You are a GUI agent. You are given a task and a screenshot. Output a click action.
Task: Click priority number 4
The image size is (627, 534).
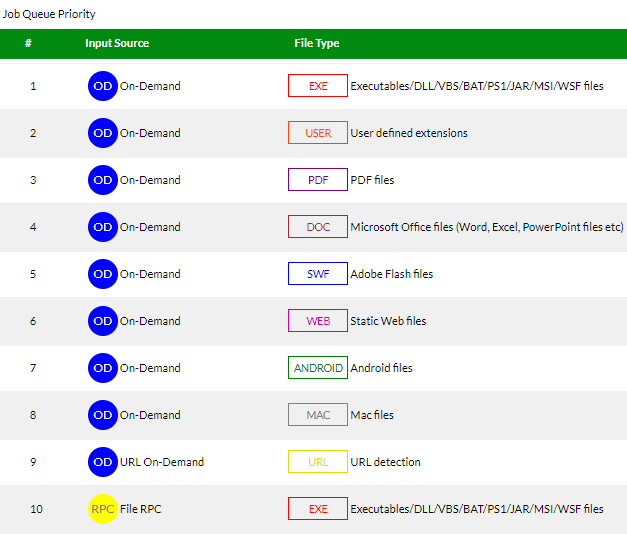pyautogui.click(x=33, y=227)
